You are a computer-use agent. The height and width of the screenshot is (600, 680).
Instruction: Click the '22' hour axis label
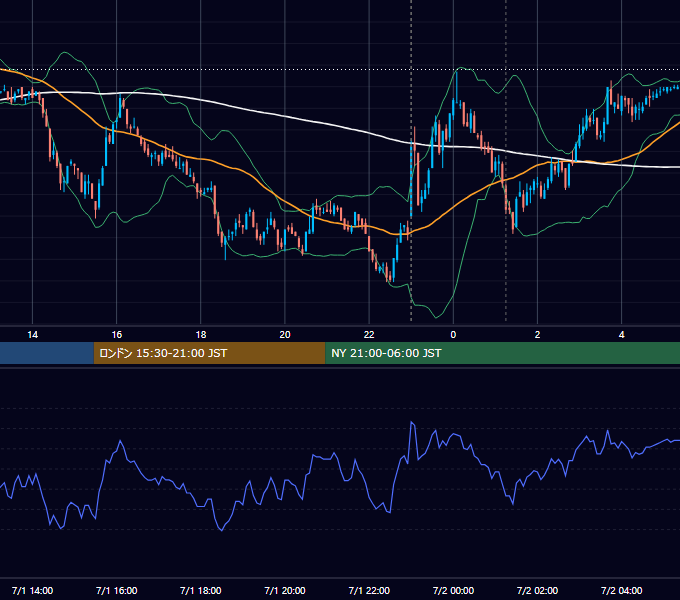pos(369,335)
